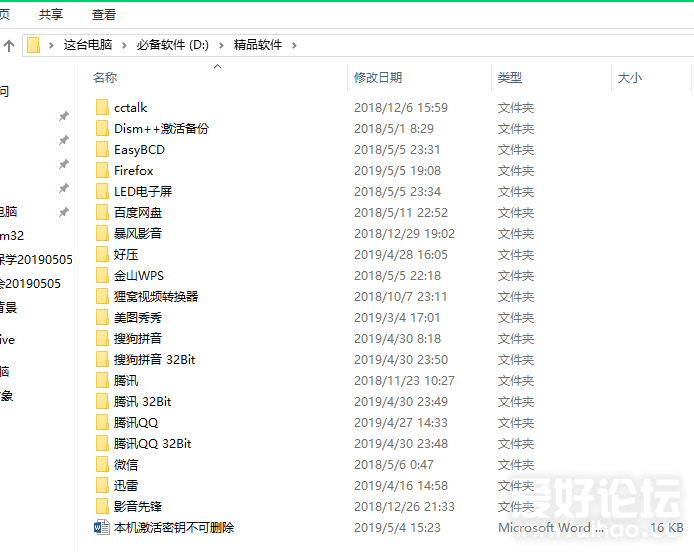
Task: Select the file name Firefox
Action: click(x=134, y=170)
